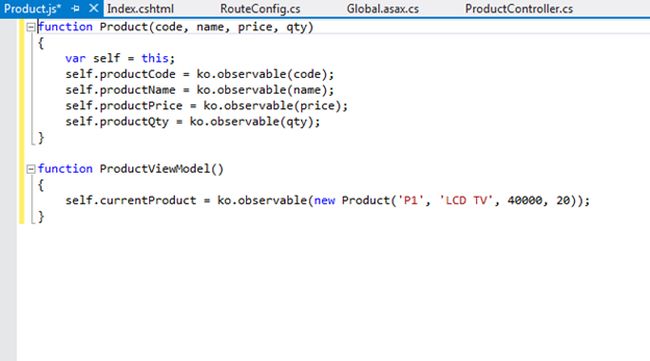Click the number 40000
This screenshot has width=650, height=361.
(x=524, y=201)
